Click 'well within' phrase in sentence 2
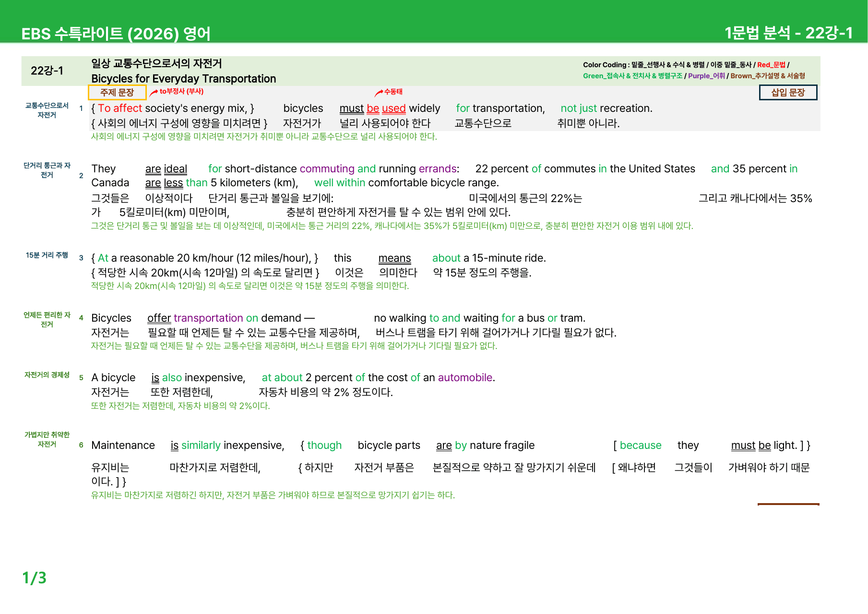Viewport: 868px width, 614px height. click(340, 183)
